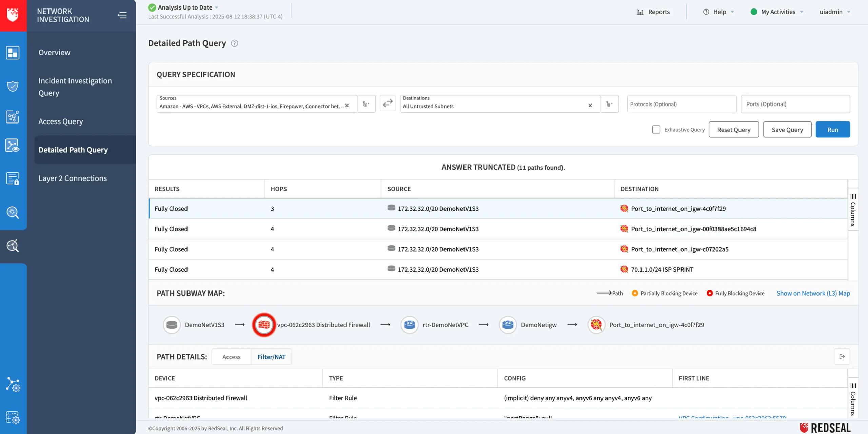The height and width of the screenshot is (434, 868).
Task: Open the path details Columns panel
Action: [853, 399]
